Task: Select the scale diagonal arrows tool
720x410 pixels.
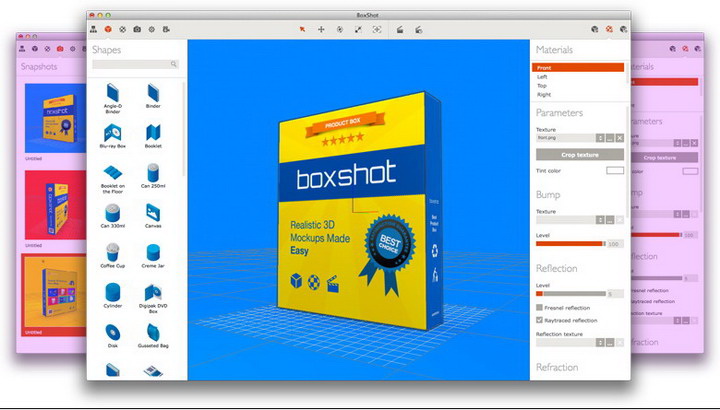Action: click(358, 29)
